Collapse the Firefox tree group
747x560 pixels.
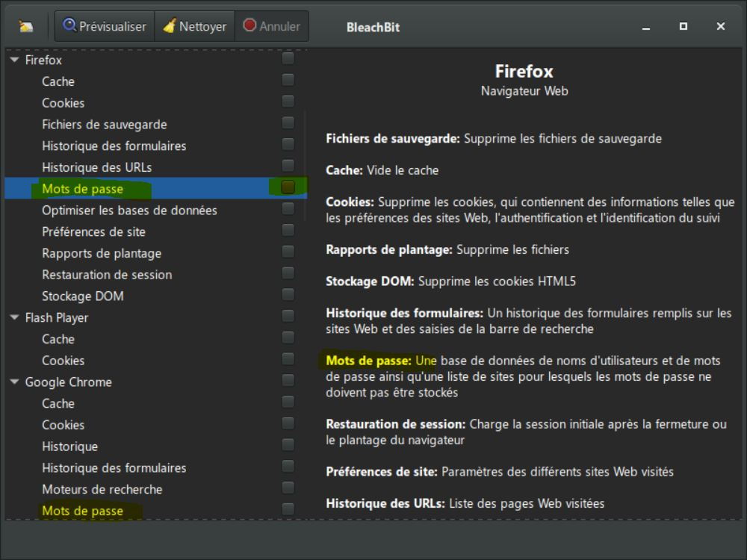coord(15,60)
